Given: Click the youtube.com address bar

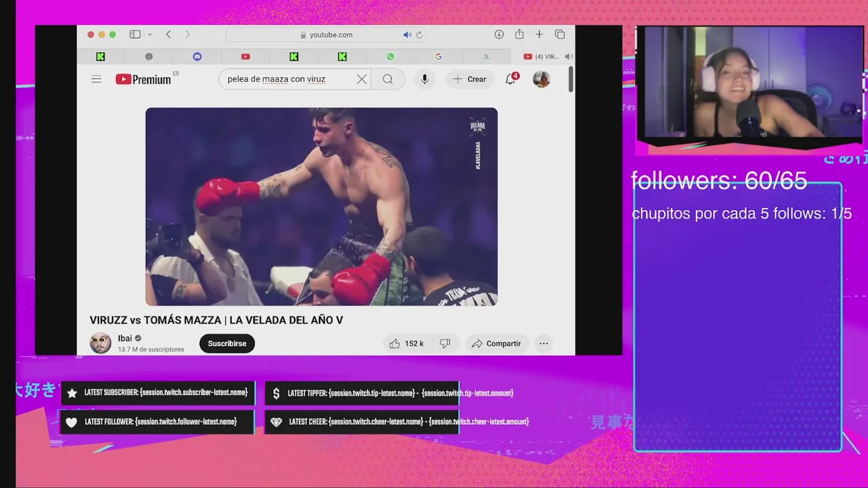Looking at the screenshot, I should [x=326, y=35].
